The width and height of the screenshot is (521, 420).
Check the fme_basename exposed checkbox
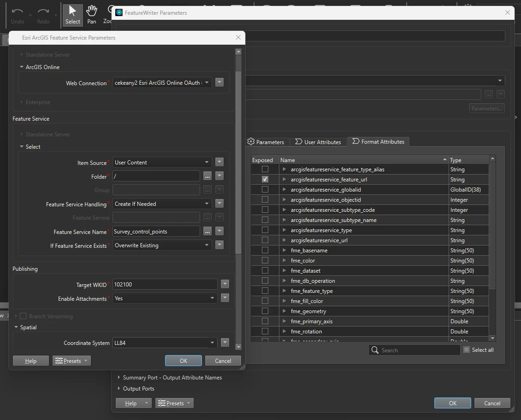pos(265,250)
